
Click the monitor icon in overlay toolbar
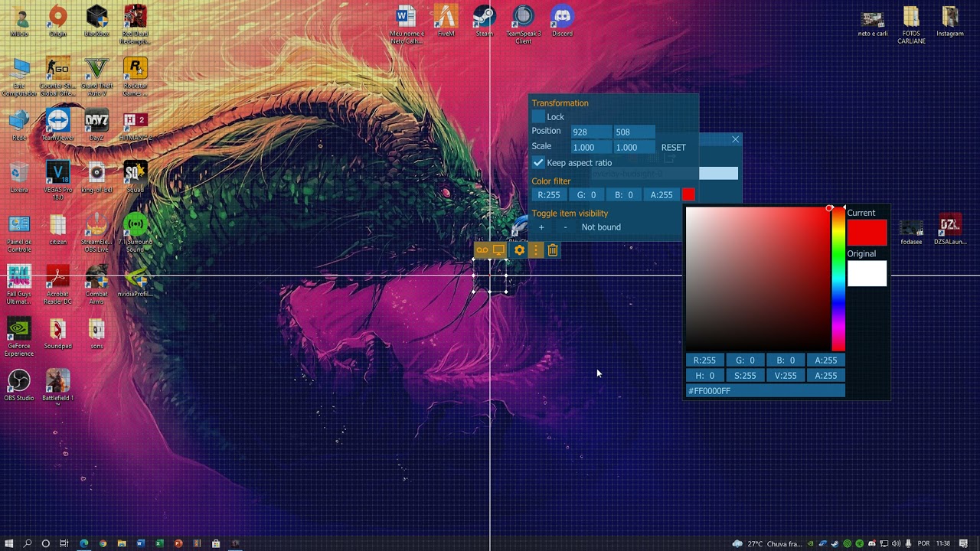[499, 250]
